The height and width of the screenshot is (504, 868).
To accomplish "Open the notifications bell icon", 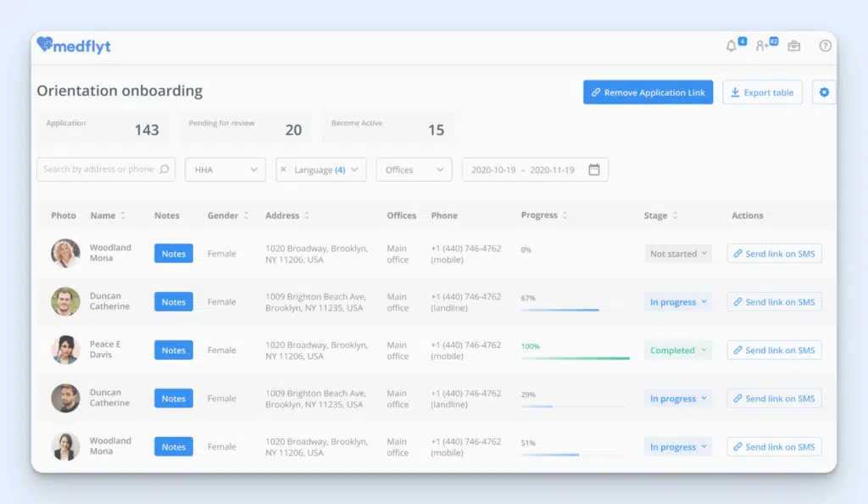I will pos(732,46).
